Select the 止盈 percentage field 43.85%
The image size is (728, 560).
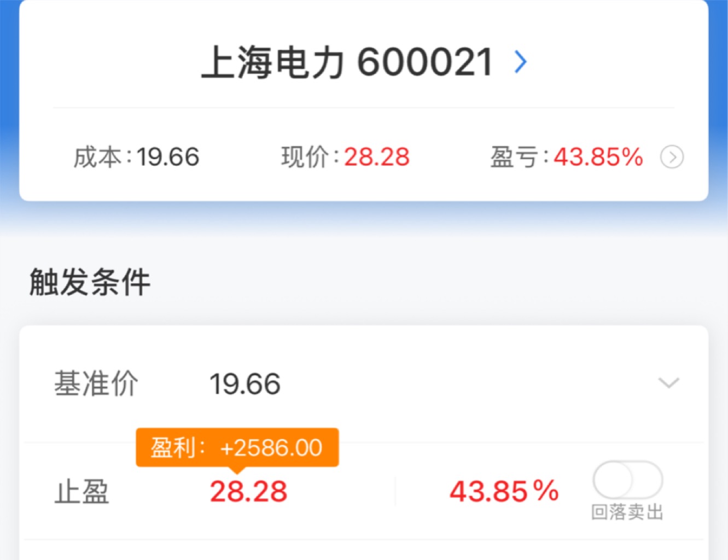[x=504, y=491]
